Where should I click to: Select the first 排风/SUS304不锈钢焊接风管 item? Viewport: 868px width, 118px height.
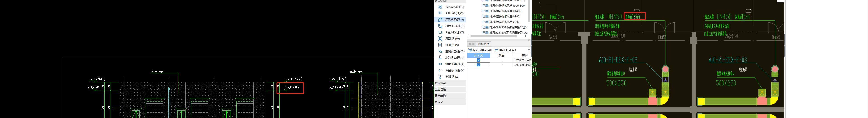(505, 27)
